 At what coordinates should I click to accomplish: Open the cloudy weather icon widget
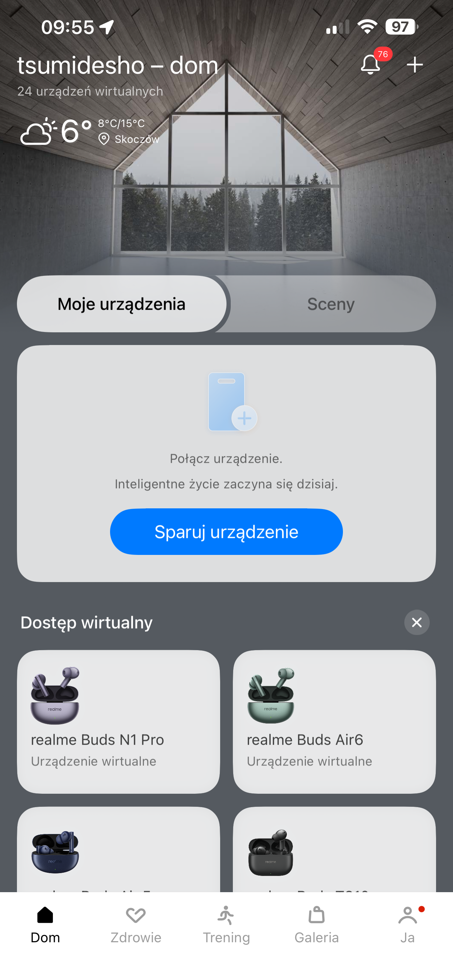tap(38, 131)
